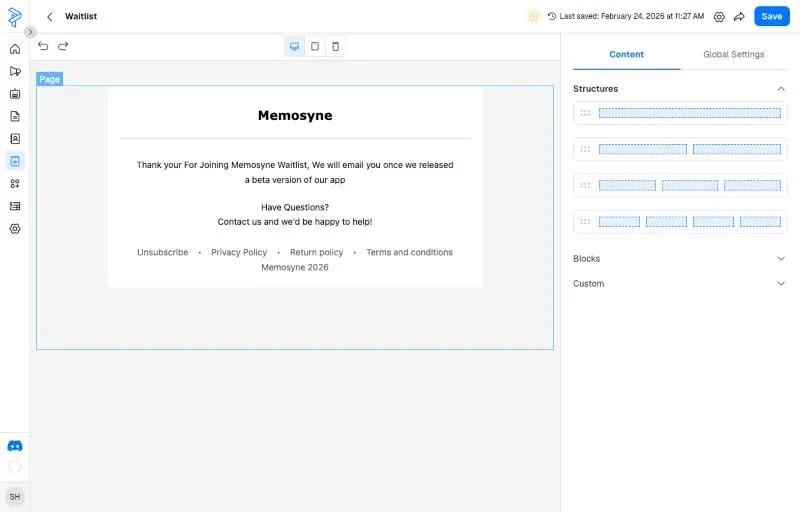Screen dimensions: 800x512
Task: Open the Home sidebar icon
Action: [x=15, y=49]
